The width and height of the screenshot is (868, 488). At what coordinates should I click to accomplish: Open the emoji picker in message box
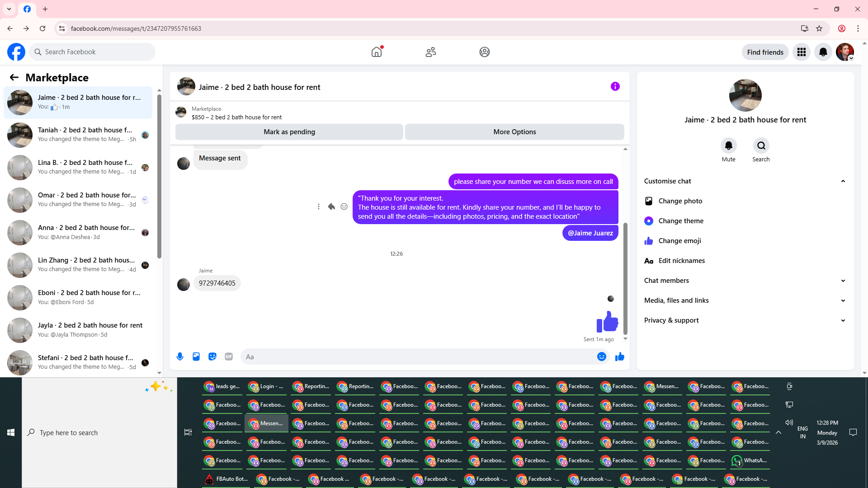[x=601, y=357]
